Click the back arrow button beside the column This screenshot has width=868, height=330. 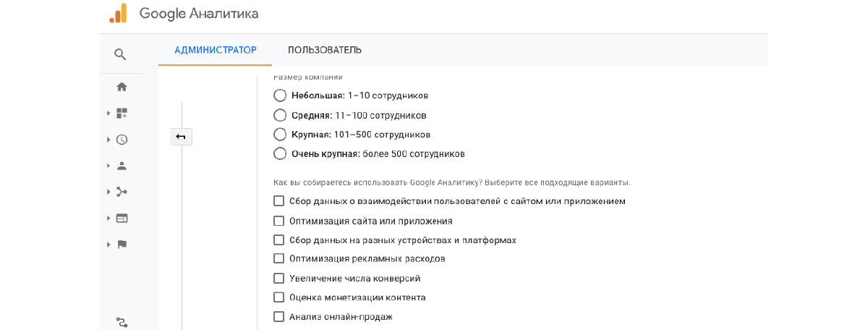[181, 136]
